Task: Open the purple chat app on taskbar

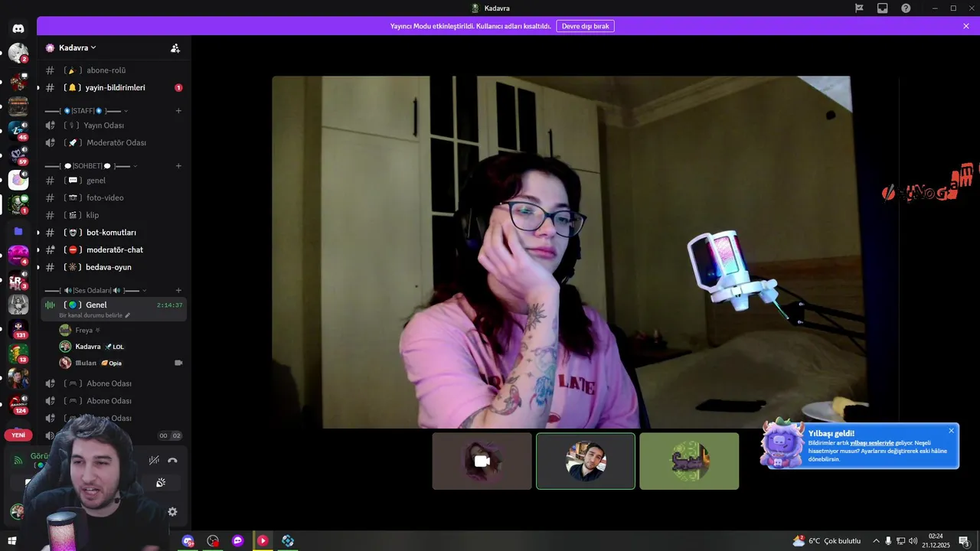Action: coord(238,541)
